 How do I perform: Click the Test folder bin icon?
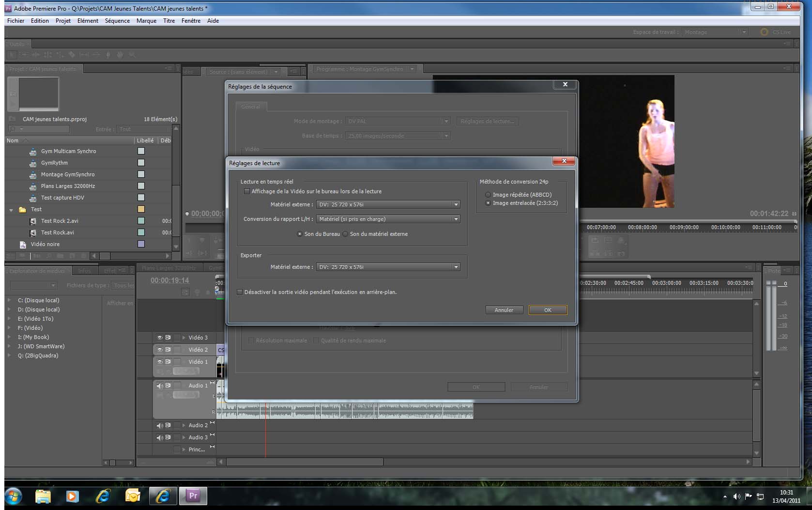tap(22, 210)
